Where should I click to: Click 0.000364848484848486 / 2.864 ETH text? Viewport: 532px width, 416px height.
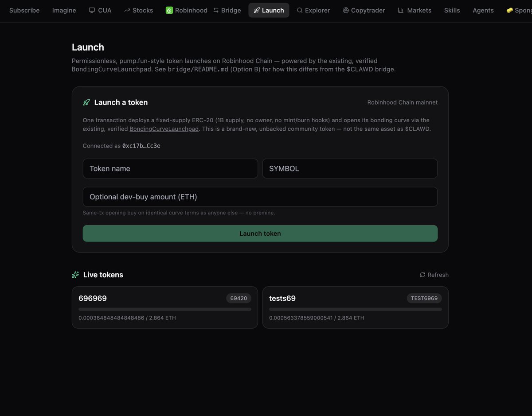click(x=127, y=318)
